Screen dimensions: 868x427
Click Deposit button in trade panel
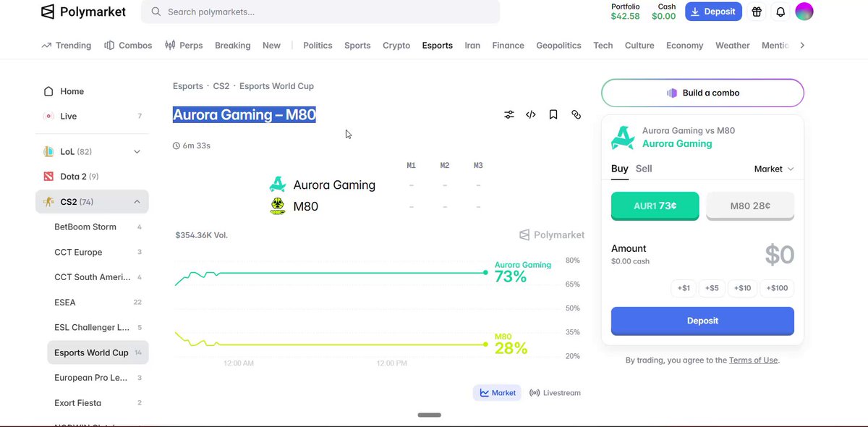[x=702, y=321]
